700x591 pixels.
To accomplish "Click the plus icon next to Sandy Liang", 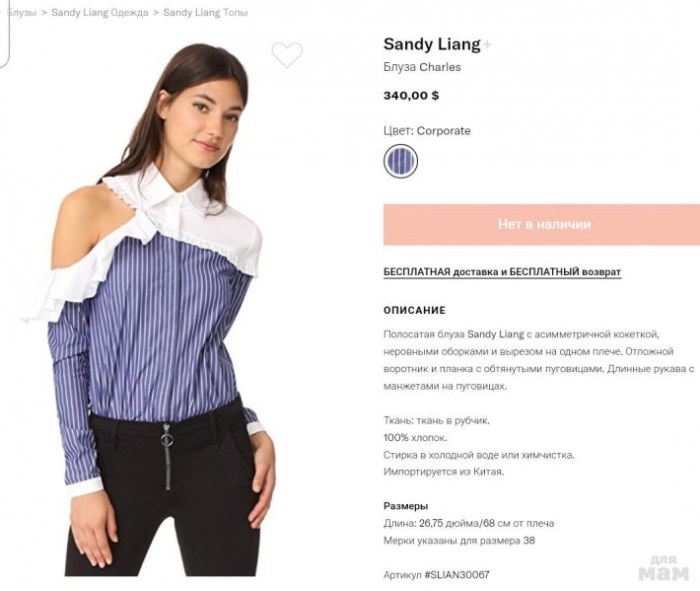I will pyautogui.click(x=487, y=44).
